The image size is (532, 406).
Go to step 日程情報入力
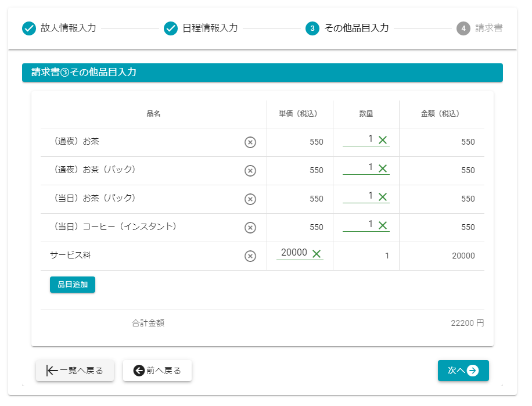(x=200, y=28)
